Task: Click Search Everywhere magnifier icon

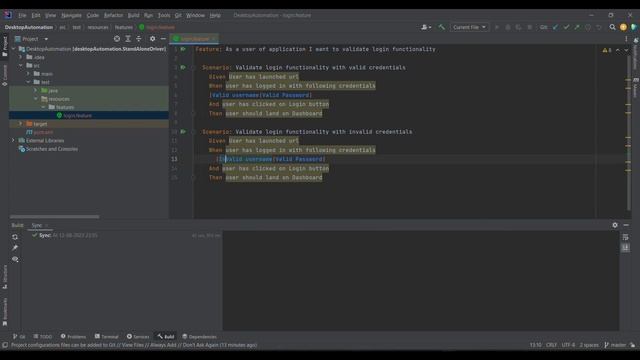Action: point(612,27)
